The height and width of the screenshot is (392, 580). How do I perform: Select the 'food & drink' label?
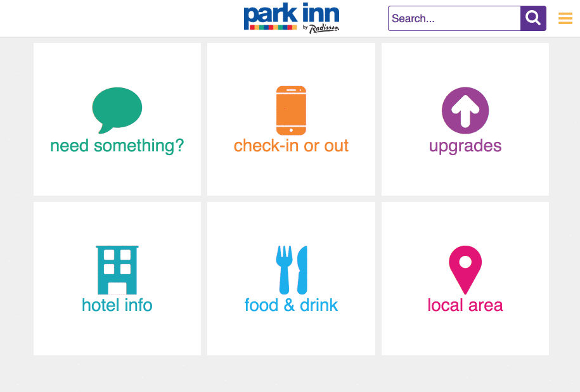point(291,305)
